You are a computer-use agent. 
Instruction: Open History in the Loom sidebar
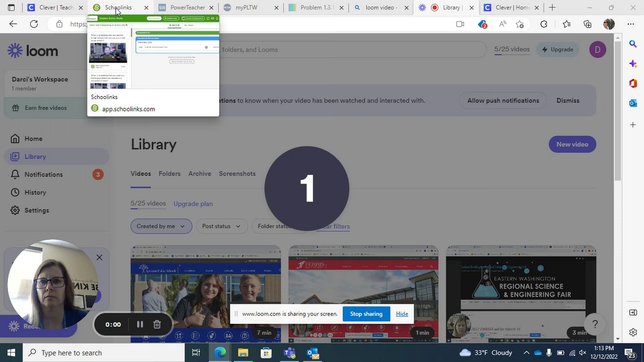point(35,193)
